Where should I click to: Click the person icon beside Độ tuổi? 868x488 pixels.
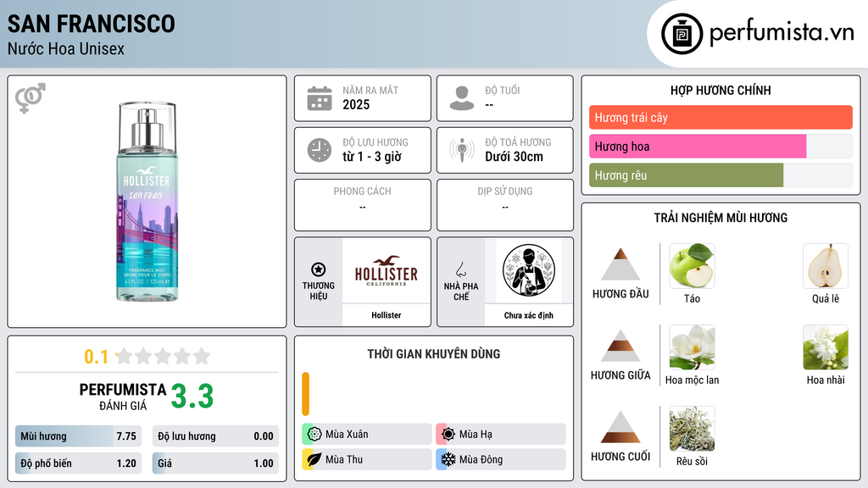462,98
